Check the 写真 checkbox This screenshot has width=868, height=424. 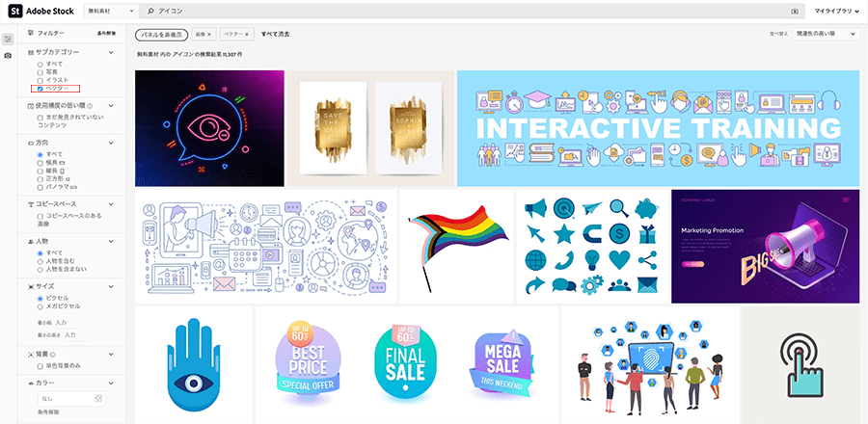pos(40,72)
